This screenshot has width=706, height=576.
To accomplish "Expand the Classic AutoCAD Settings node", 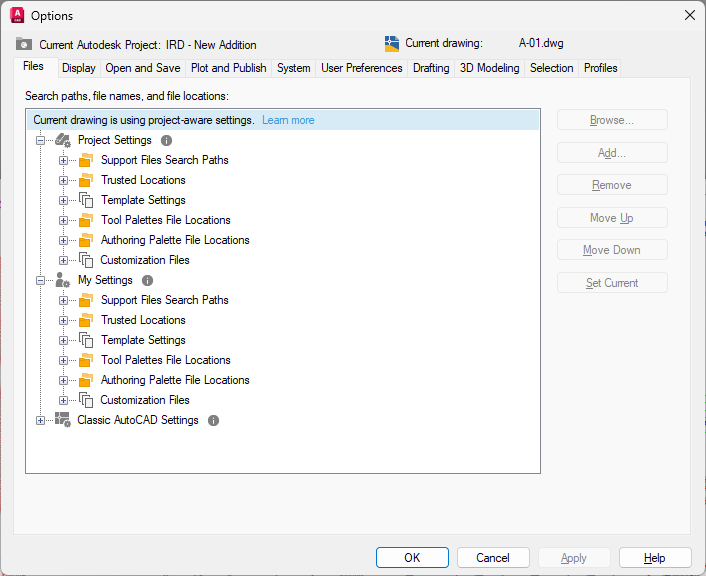I will point(41,421).
